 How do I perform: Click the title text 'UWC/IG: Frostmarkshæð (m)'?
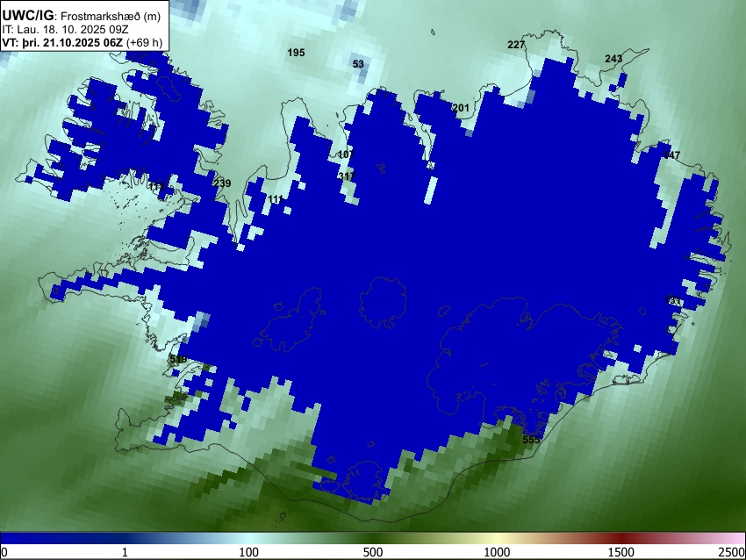coord(82,16)
